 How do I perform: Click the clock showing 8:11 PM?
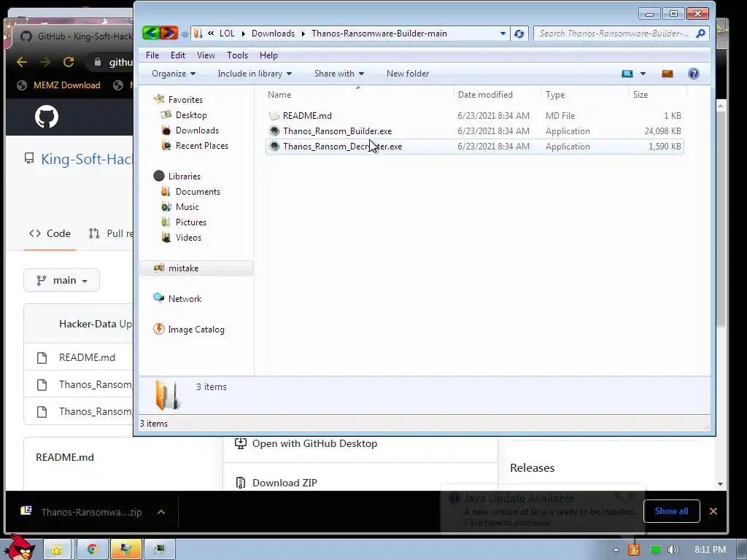pyautogui.click(x=710, y=550)
